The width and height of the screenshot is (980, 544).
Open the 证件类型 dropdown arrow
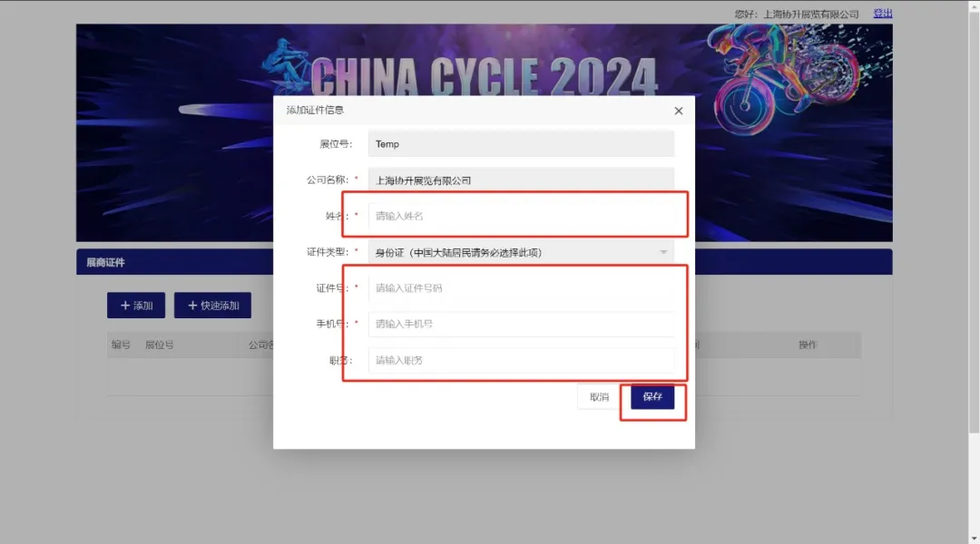663,252
